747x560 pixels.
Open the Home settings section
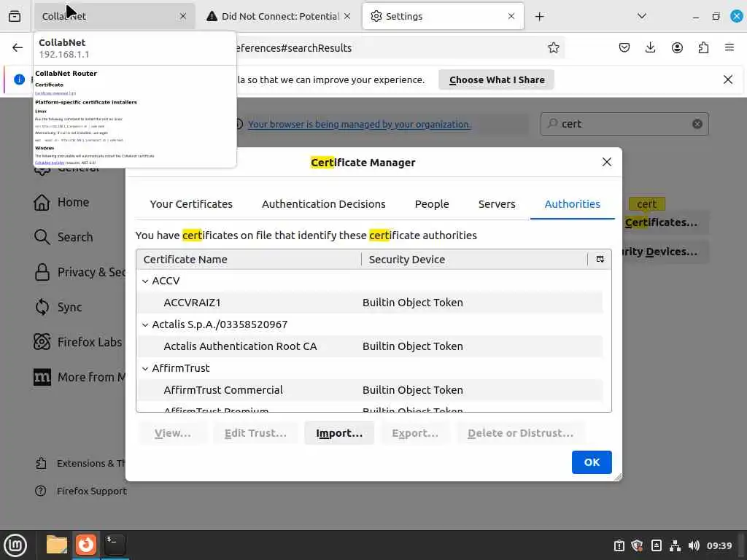(61, 203)
